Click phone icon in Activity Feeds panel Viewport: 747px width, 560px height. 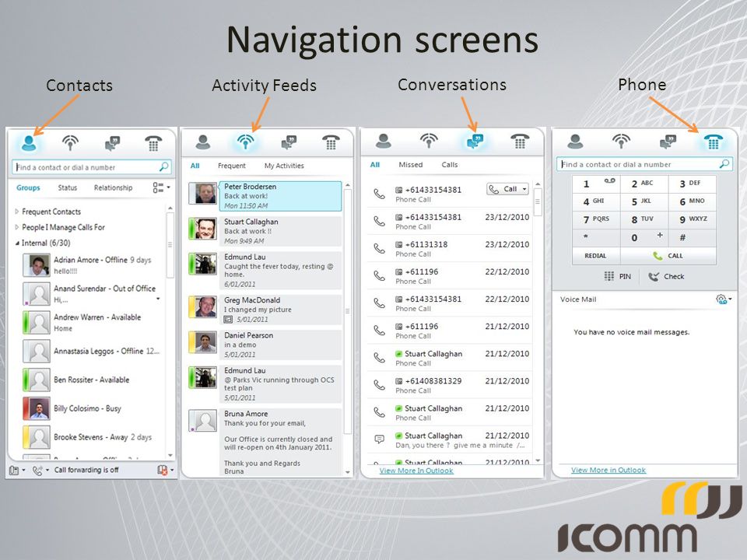pos(331,142)
